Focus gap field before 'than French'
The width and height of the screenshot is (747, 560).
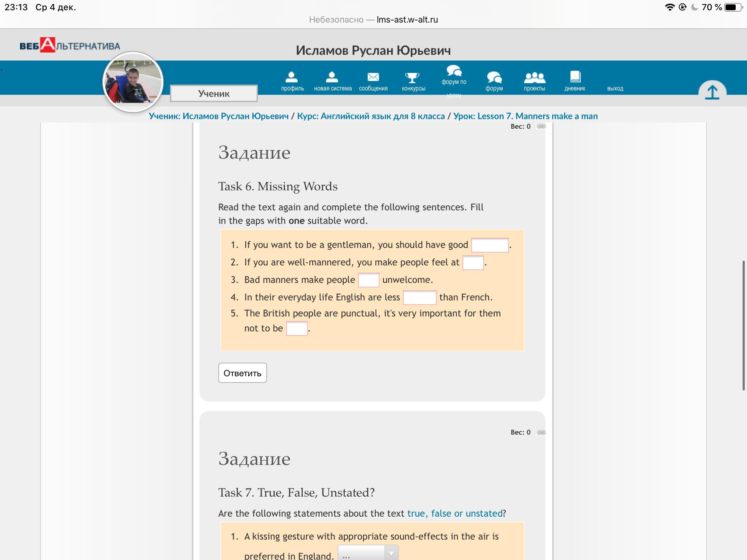click(x=419, y=297)
